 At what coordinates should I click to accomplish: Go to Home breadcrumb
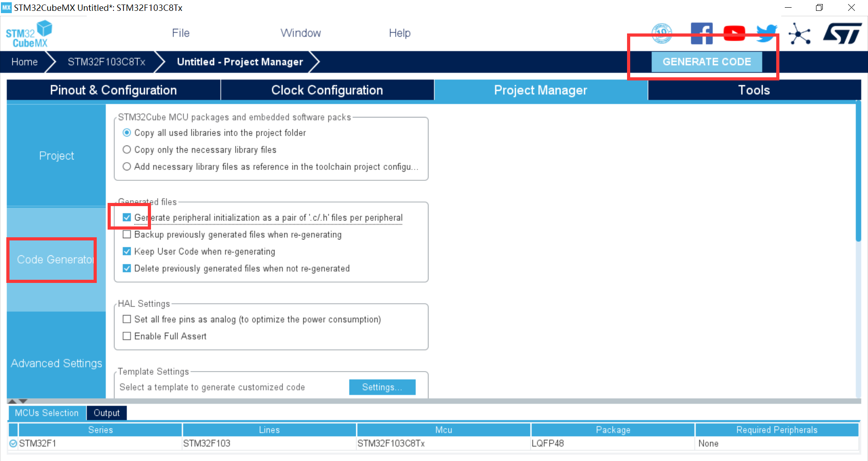[x=24, y=62]
